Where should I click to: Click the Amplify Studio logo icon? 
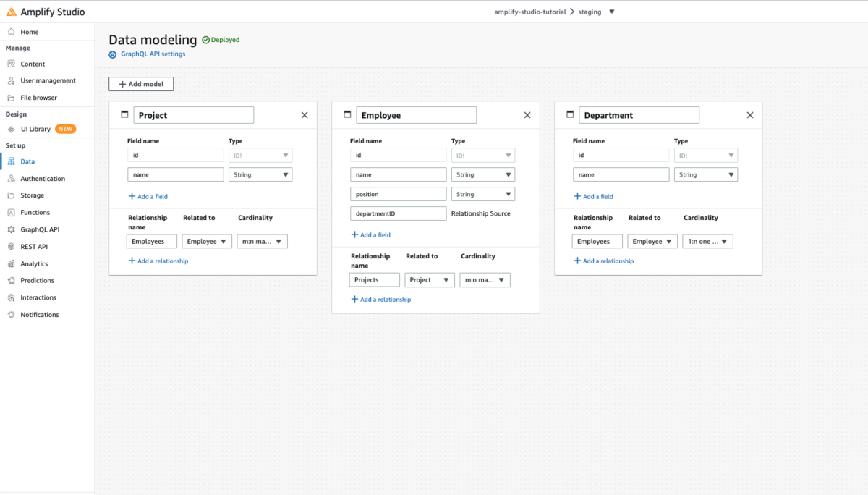[12, 12]
